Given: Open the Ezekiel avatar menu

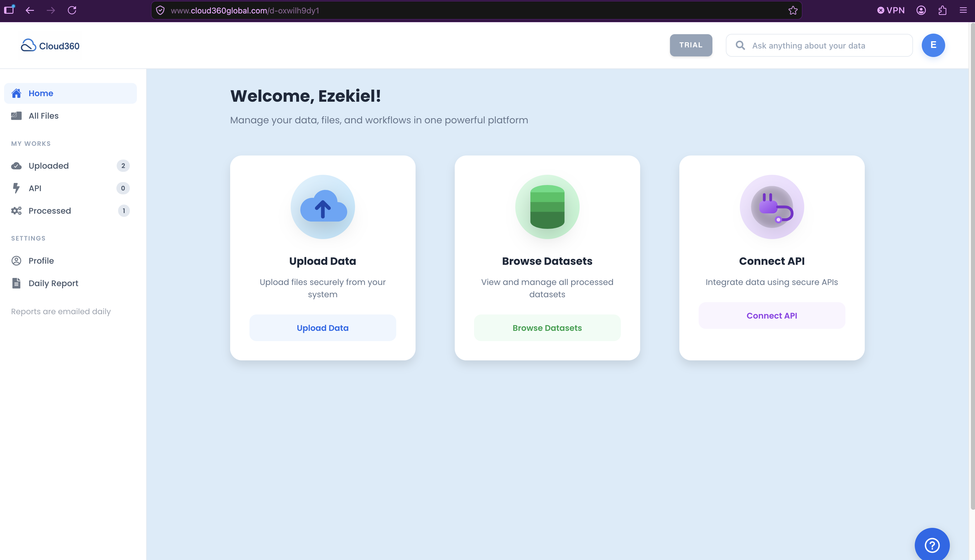Looking at the screenshot, I should click(x=933, y=45).
